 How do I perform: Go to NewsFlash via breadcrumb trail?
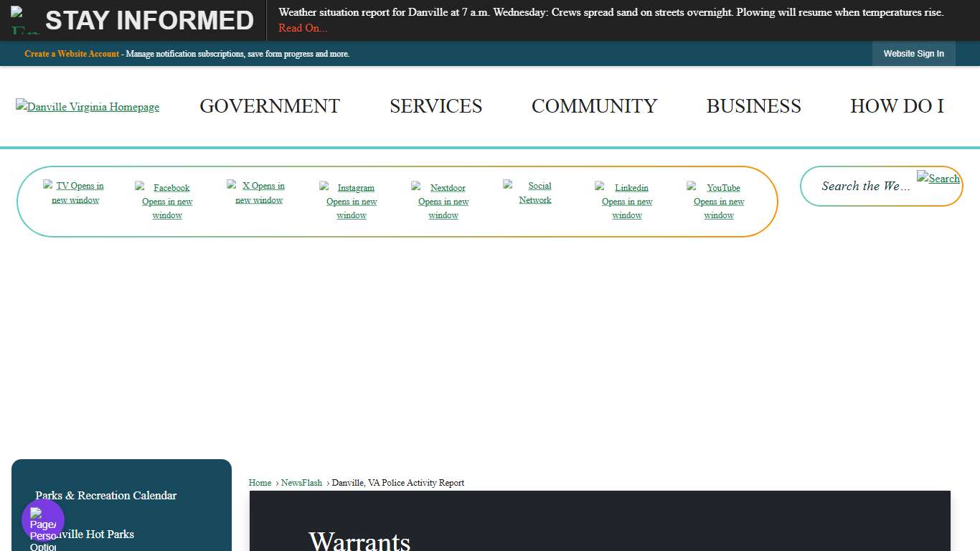coord(301,483)
